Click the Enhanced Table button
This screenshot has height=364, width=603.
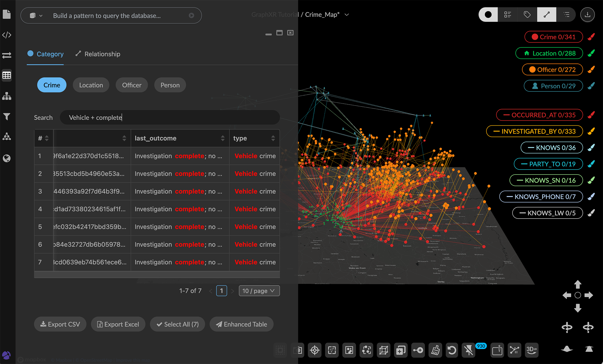tap(241, 324)
